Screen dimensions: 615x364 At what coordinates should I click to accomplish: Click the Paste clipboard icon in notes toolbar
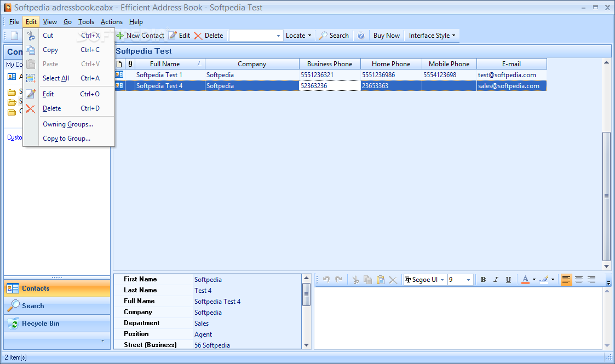(x=381, y=280)
